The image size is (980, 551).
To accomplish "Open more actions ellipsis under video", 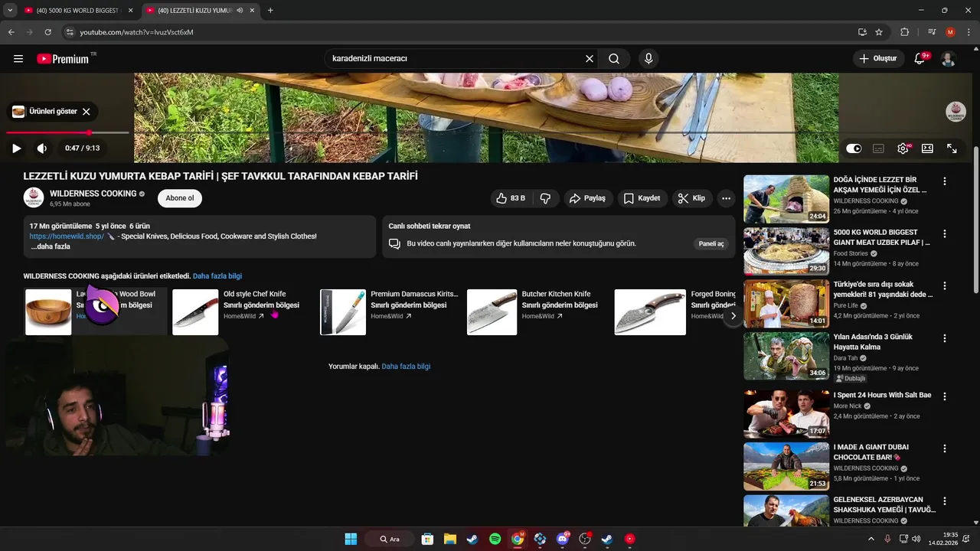I will pyautogui.click(x=726, y=198).
